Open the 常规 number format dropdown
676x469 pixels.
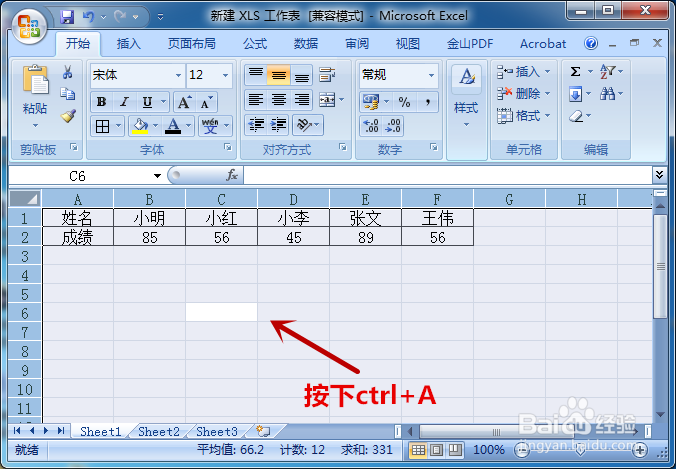(x=431, y=75)
